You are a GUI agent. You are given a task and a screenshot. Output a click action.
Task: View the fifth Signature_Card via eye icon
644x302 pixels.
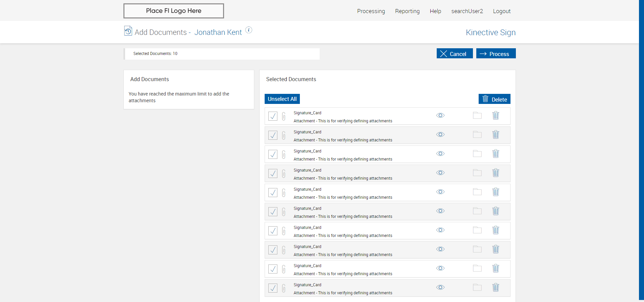440,192
